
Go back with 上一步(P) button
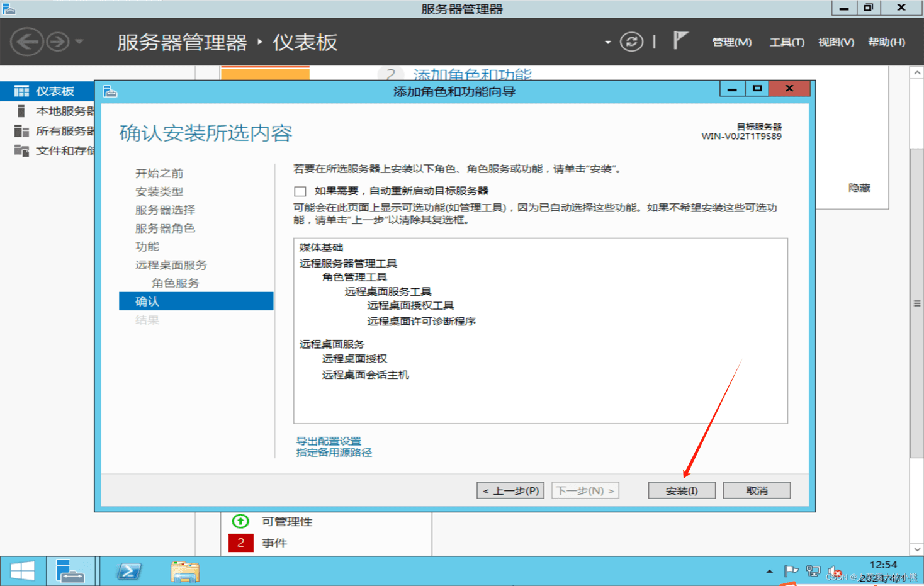510,490
